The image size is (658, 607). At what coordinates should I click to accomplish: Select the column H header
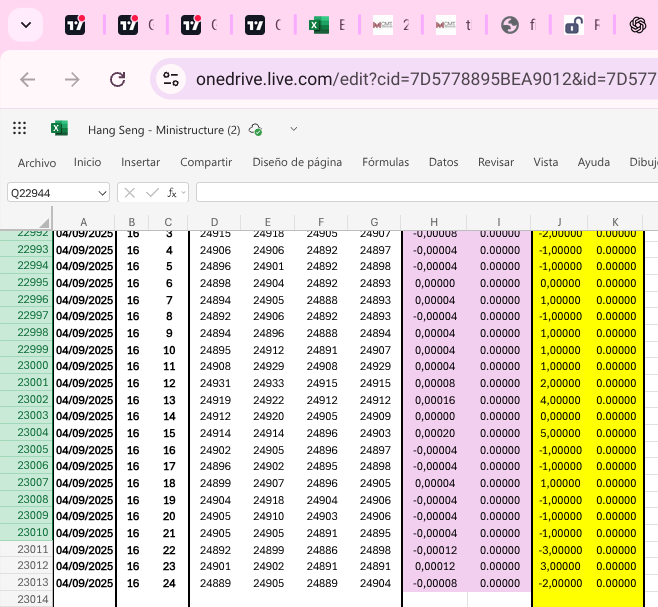click(x=433, y=222)
